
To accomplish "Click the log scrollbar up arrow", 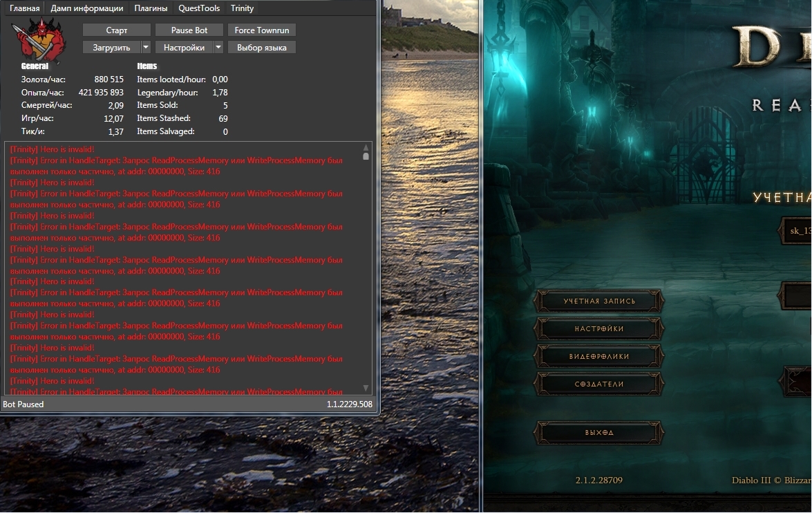I will (x=366, y=147).
